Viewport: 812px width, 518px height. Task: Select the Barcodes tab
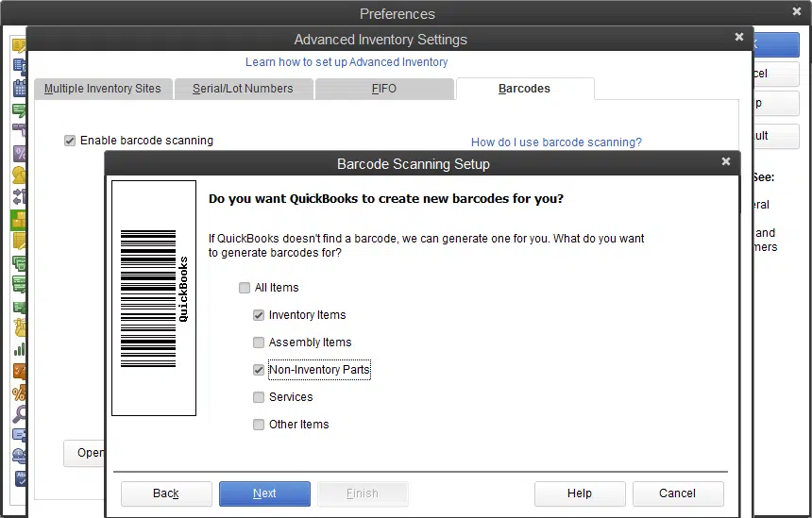pyautogui.click(x=524, y=89)
